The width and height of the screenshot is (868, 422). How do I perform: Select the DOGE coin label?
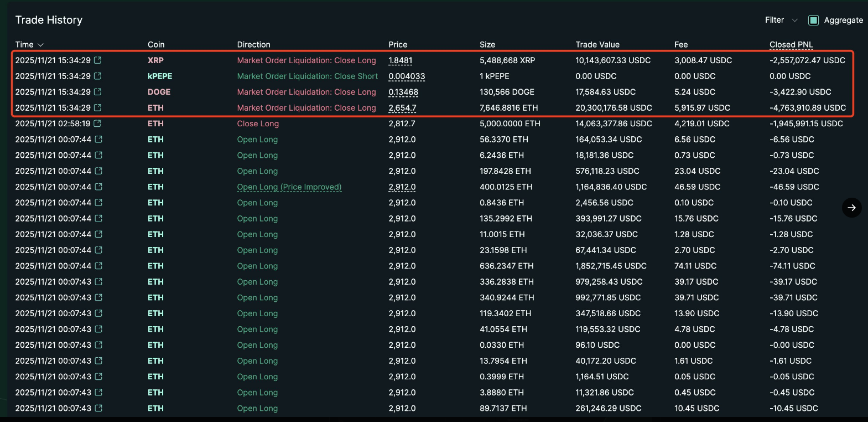(x=159, y=92)
